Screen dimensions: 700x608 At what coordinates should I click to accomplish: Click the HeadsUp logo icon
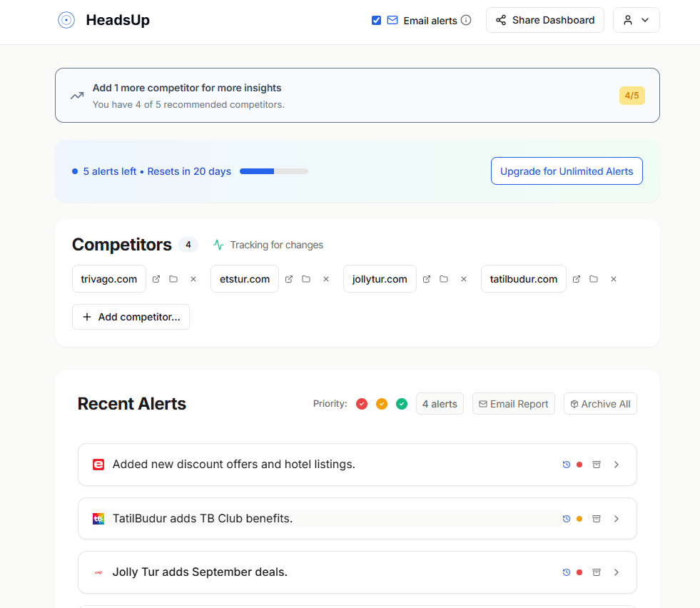[66, 20]
